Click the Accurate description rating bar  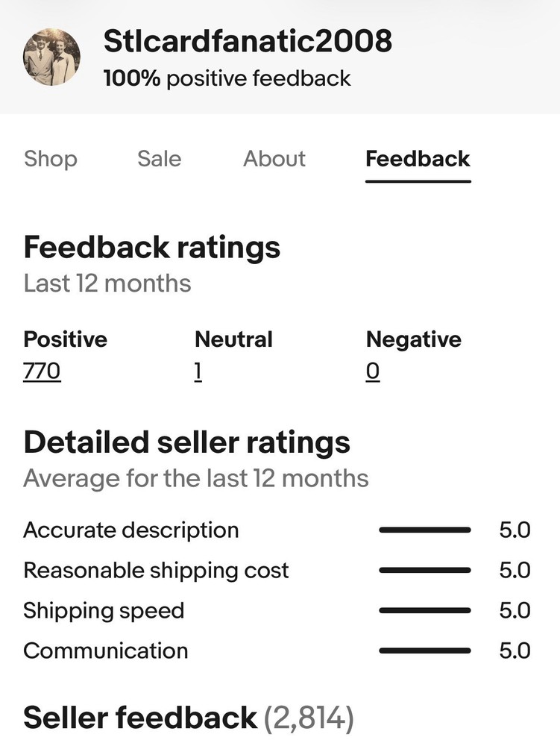coord(424,530)
